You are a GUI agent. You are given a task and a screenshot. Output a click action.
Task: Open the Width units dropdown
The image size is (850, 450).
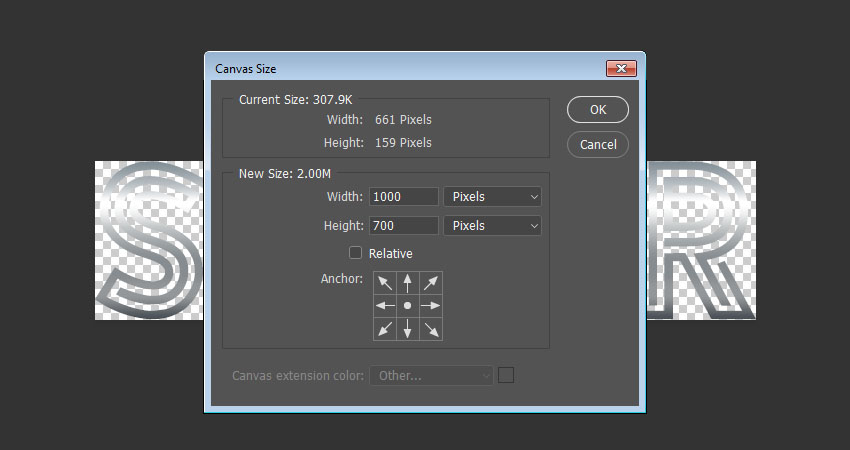click(492, 197)
